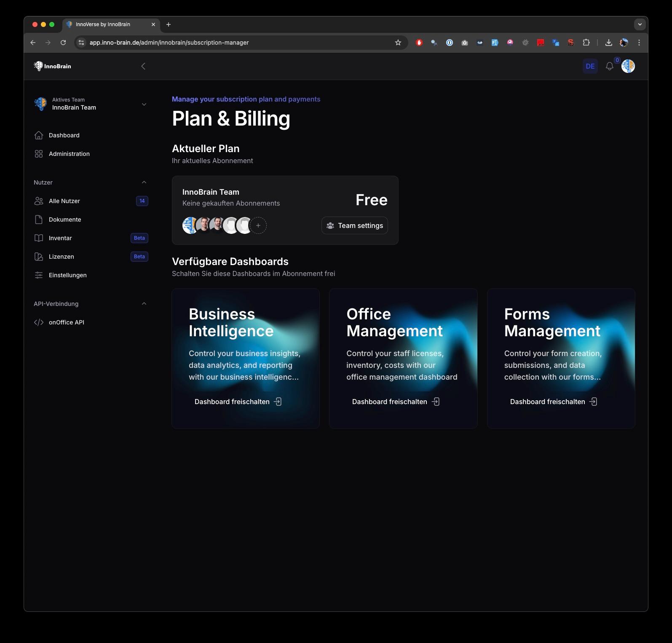Click Beta badge next to Lizenzen

pyautogui.click(x=139, y=257)
